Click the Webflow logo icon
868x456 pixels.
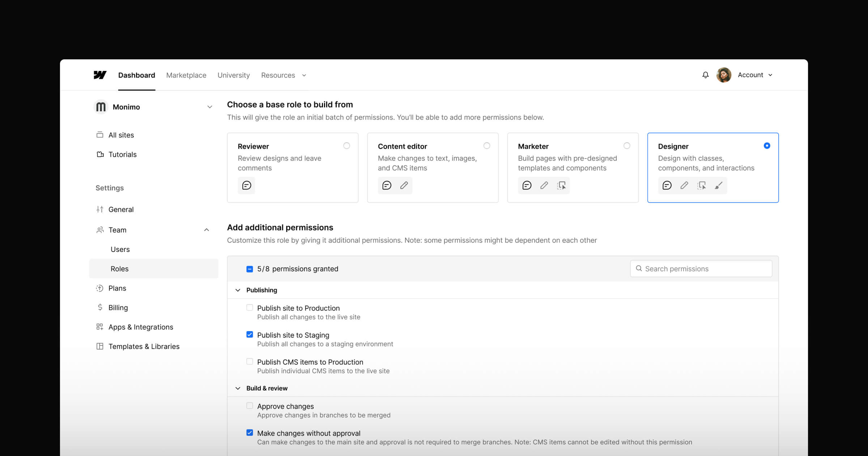pyautogui.click(x=100, y=75)
